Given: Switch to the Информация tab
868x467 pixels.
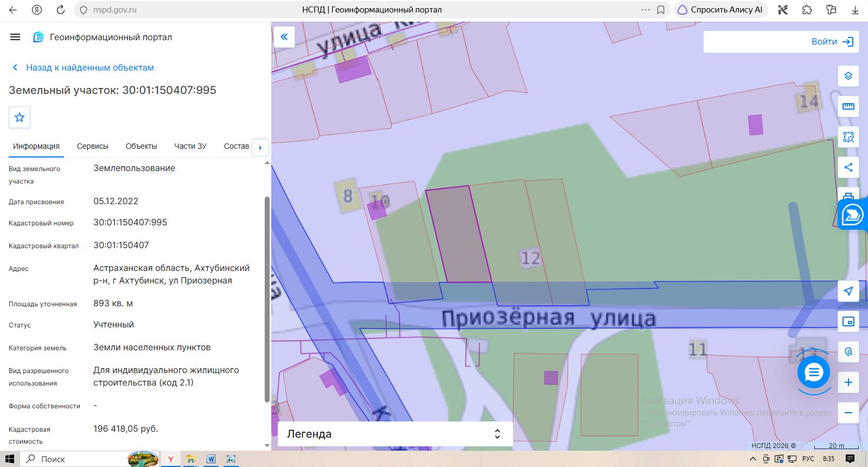Looking at the screenshot, I should (x=36, y=146).
